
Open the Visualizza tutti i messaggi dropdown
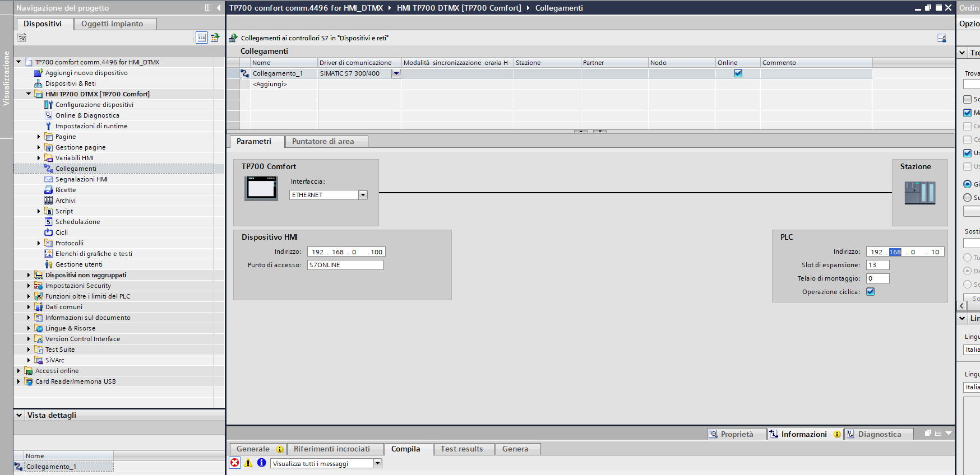click(377, 463)
